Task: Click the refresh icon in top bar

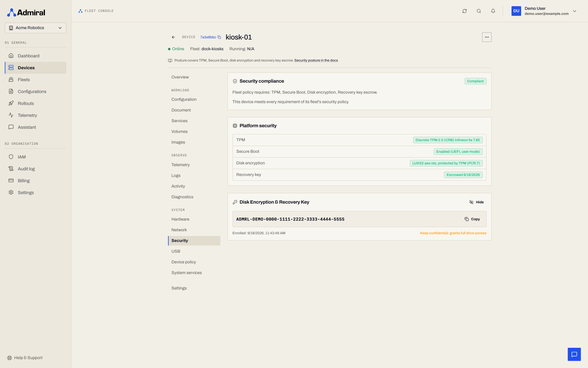Action: click(465, 11)
